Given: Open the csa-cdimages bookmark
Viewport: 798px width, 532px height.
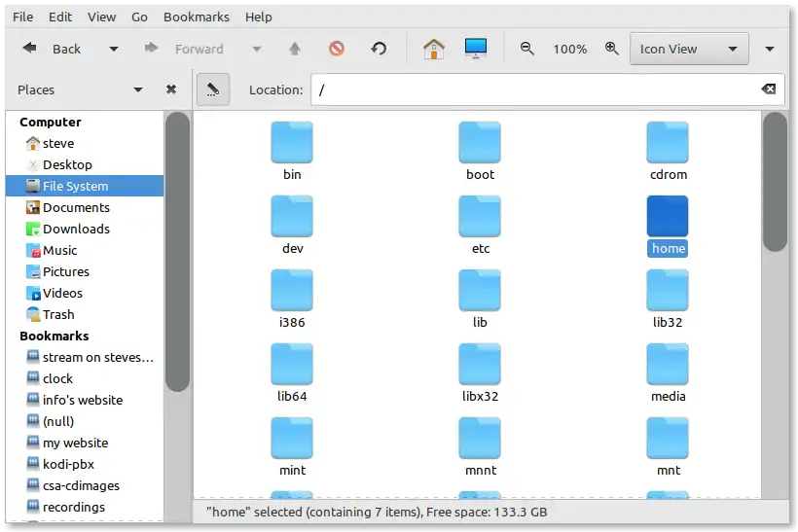Looking at the screenshot, I should coord(85,485).
